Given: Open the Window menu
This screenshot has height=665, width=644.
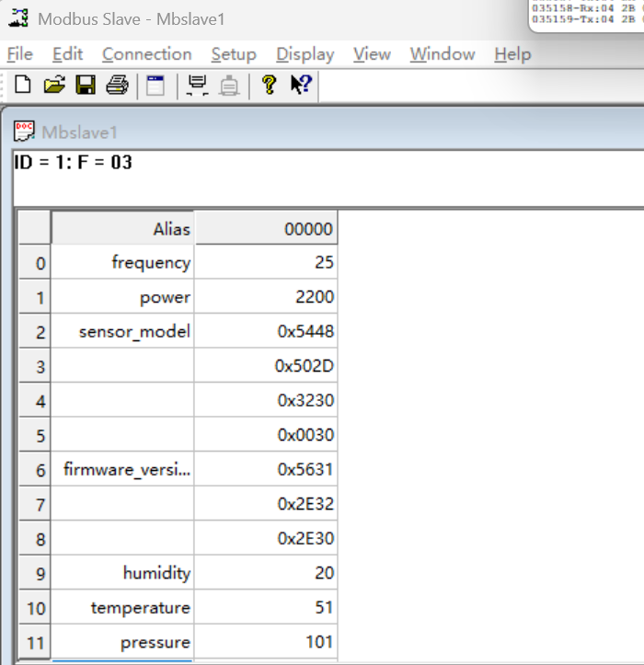Looking at the screenshot, I should click(442, 54).
